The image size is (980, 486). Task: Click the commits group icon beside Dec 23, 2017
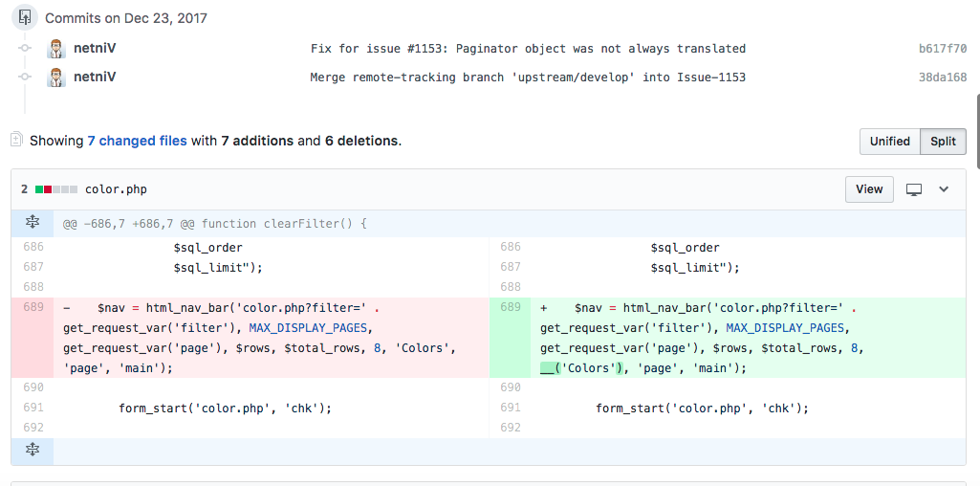(25, 17)
